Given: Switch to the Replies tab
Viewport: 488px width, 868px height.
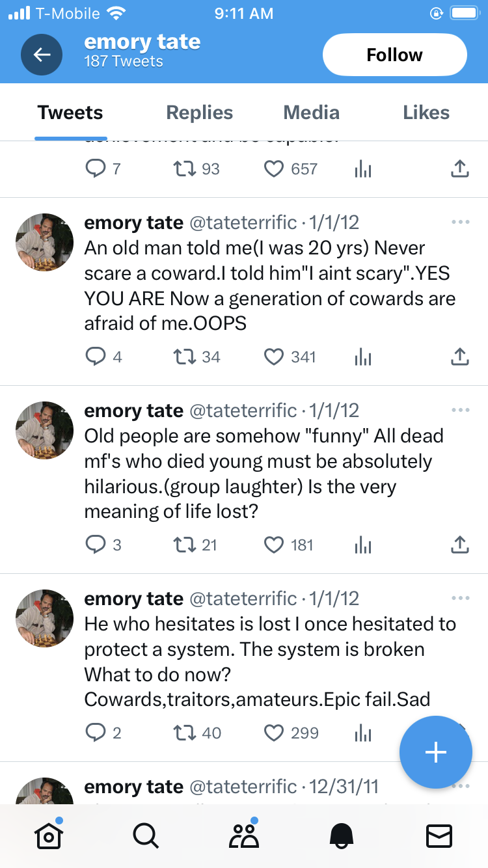Looking at the screenshot, I should coord(200,113).
